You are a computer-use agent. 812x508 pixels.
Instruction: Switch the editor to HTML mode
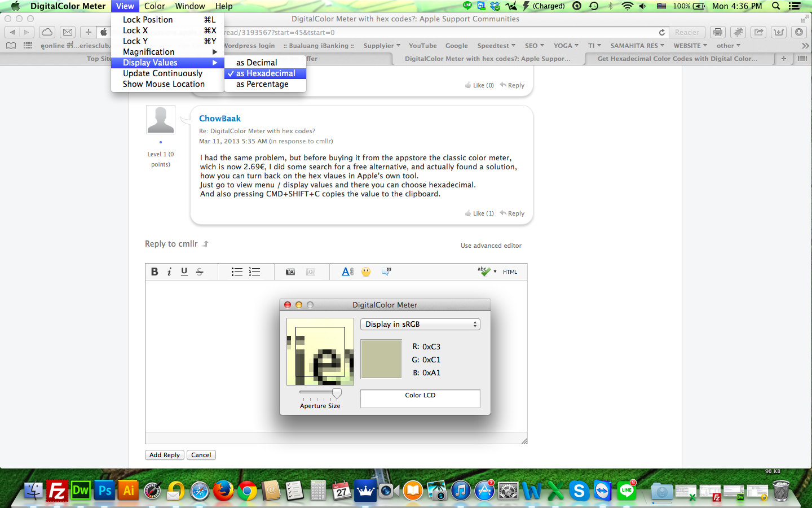[510, 271]
